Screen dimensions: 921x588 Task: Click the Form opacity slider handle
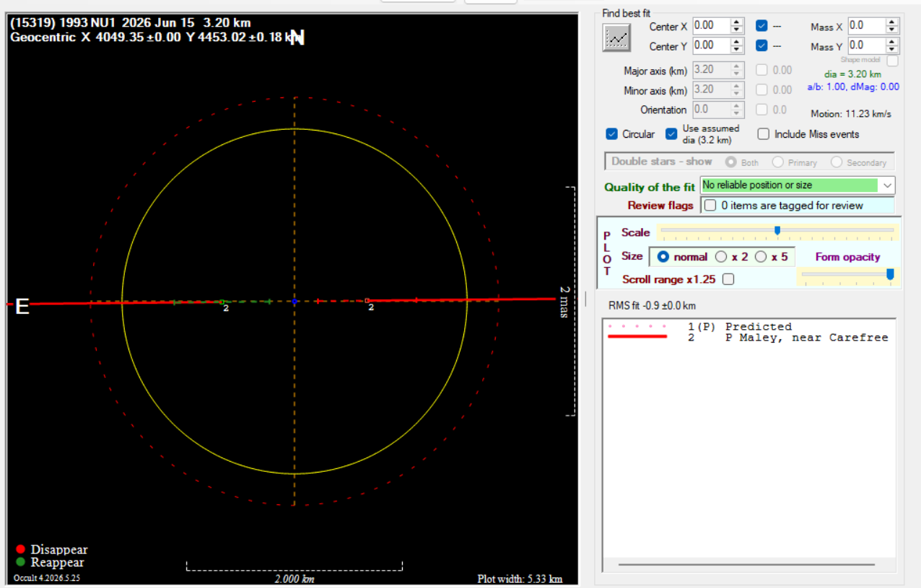[890, 274]
